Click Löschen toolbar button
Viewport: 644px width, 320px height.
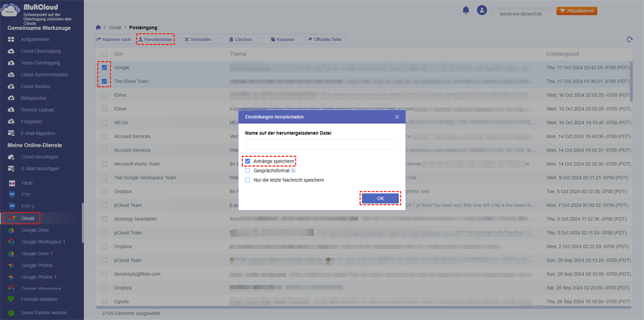click(x=240, y=40)
